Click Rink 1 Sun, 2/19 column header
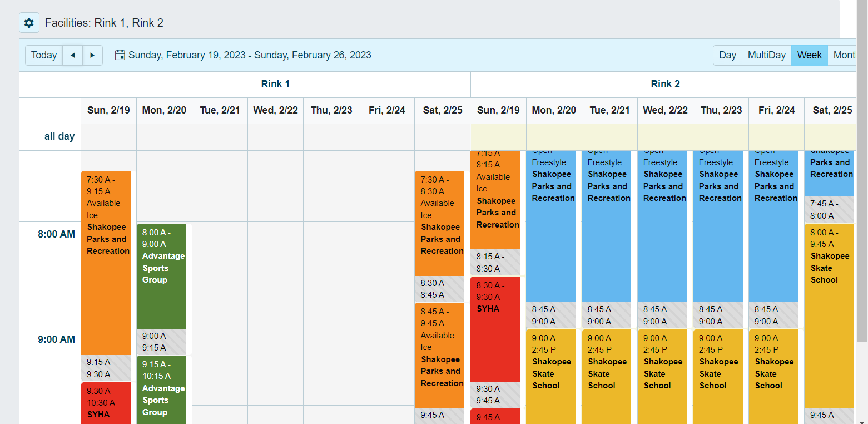The height and width of the screenshot is (424, 868). [x=108, y=110]
